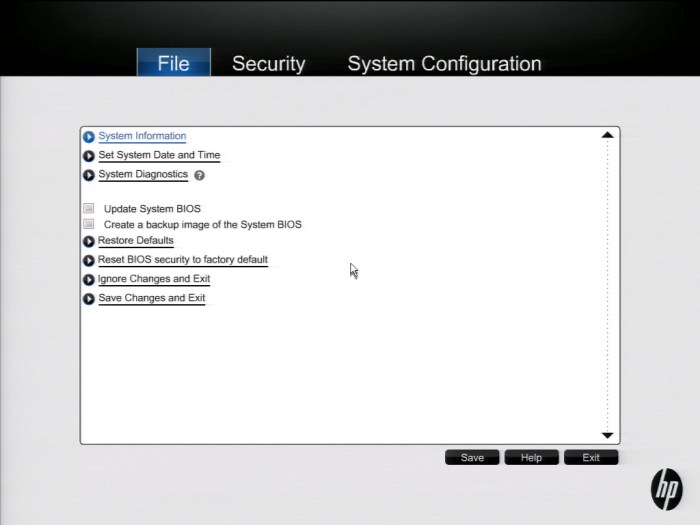Click arrow icon beside Save Changes and Exit
The image size is (700, 525).
point(89,299)
